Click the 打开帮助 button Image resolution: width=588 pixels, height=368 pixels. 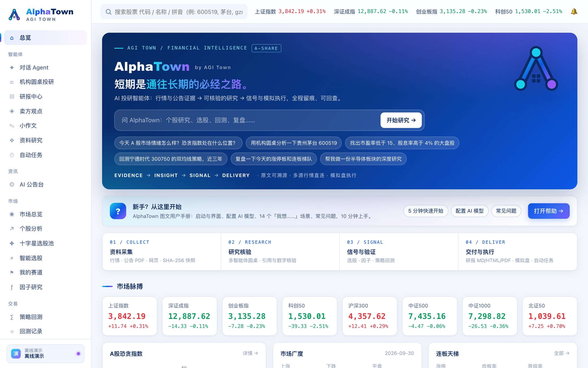click(x=548, y=211)
